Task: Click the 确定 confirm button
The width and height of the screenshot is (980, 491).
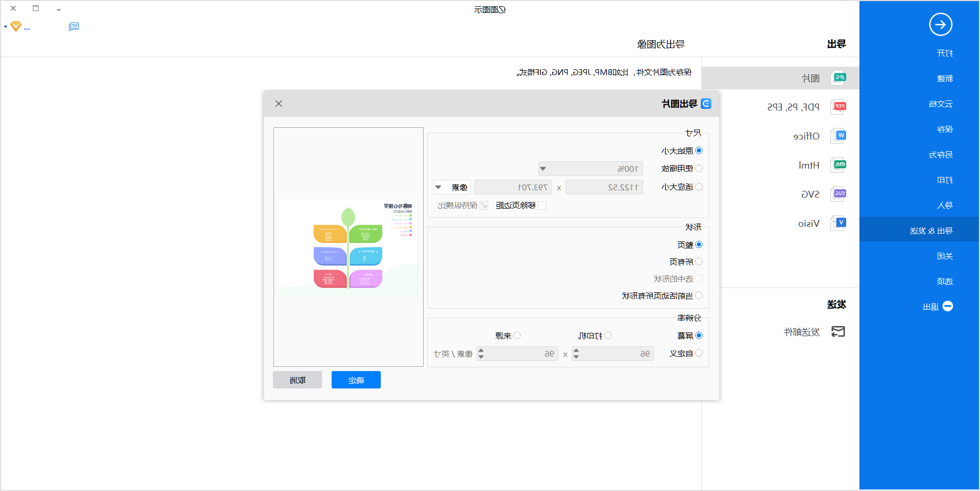Action: (356, 380)
